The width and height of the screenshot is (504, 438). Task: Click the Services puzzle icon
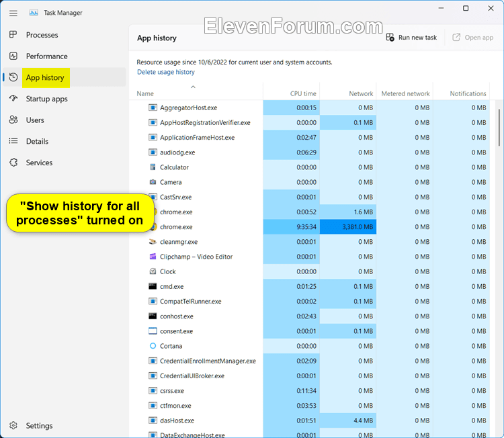[13, 163]
